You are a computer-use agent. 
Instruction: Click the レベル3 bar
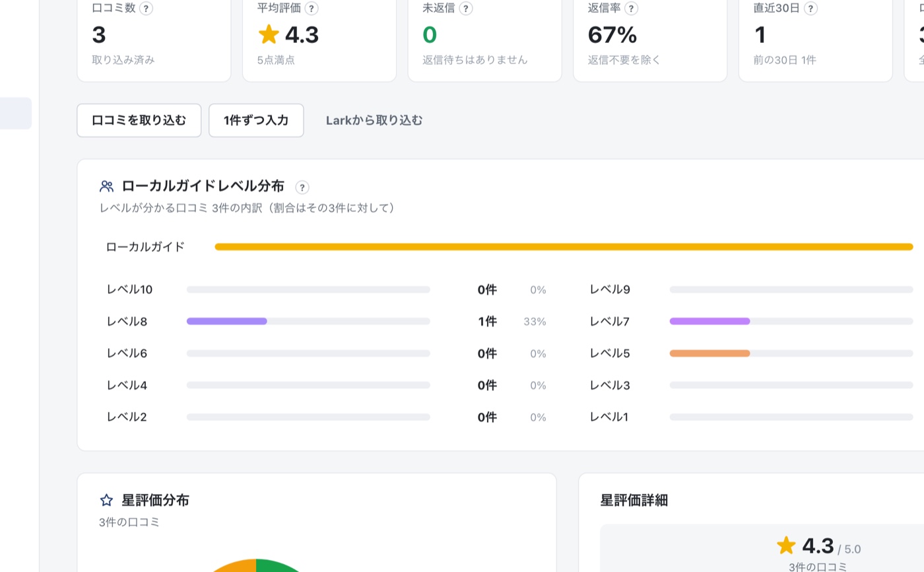(x=791, y=385)
